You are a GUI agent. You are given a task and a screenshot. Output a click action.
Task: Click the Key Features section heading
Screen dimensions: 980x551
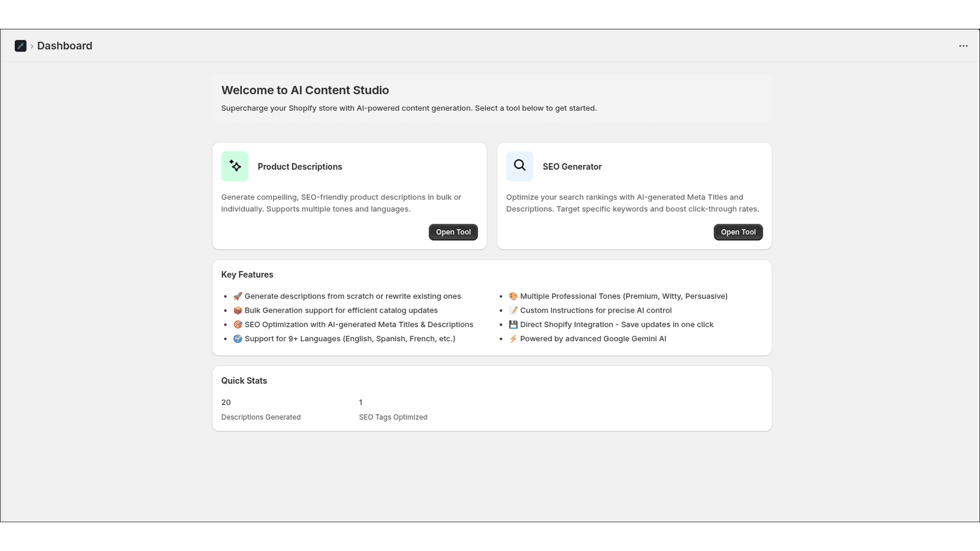(x=247, y=274)
